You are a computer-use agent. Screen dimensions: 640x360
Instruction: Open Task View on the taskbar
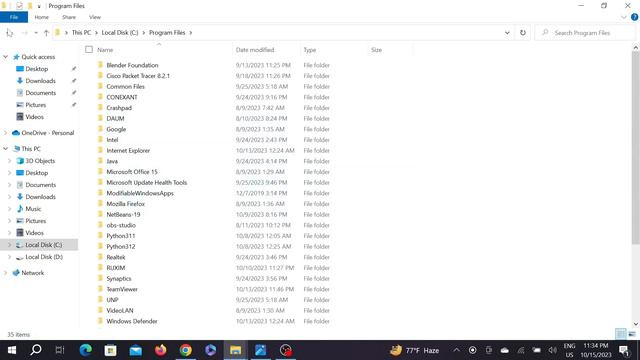click(60, 350)
